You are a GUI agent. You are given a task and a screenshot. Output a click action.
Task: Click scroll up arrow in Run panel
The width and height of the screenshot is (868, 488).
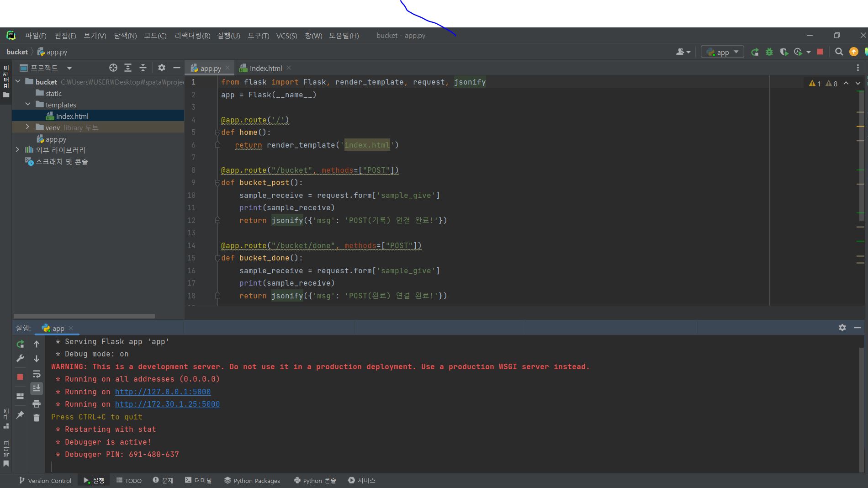37,344
